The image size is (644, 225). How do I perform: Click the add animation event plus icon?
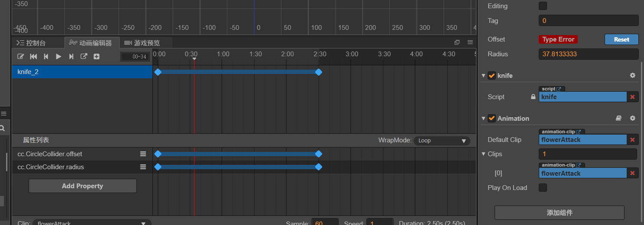coord(97,56)
